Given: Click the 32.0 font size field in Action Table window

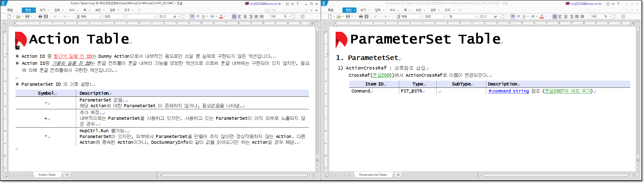Looking at the screenshot, I should [165, 16].
